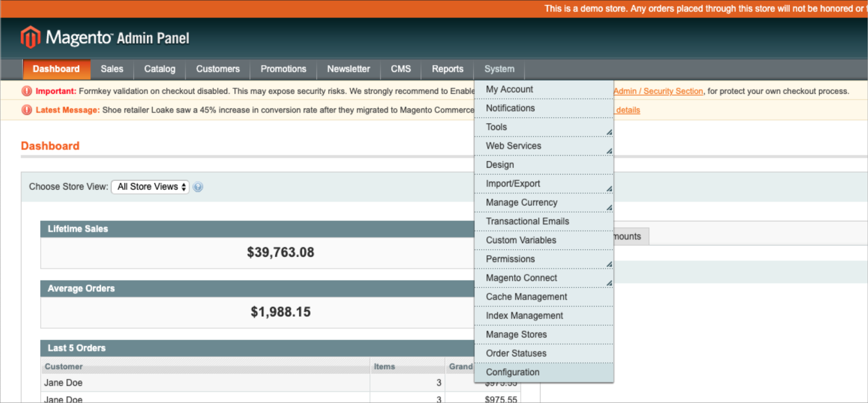The image size is (868, 403).
Task: Expand the Import/Export submenu arrow
Action: (x=609, y=189)
